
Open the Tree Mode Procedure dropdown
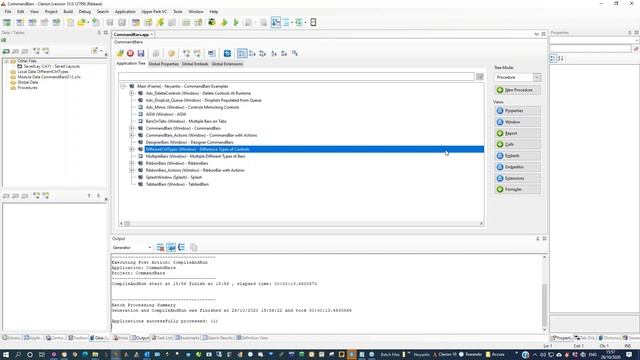click(x=537, y=77)
